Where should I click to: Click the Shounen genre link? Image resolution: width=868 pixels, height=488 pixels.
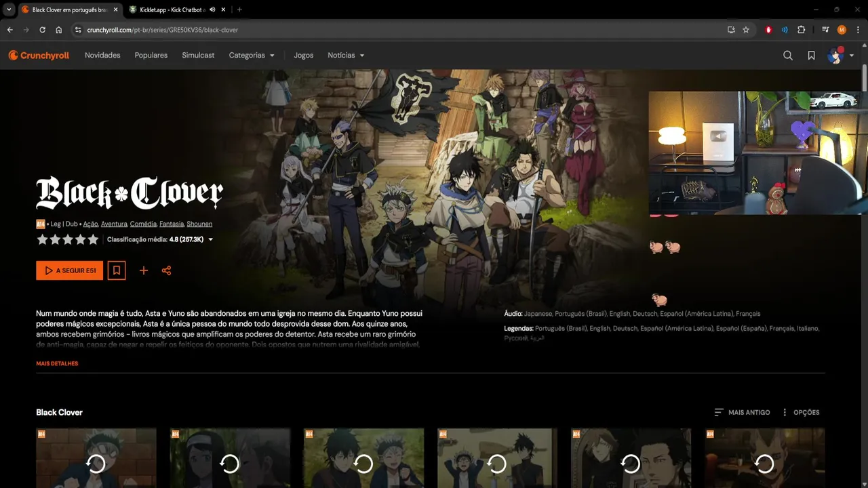[x=199, y=224]
